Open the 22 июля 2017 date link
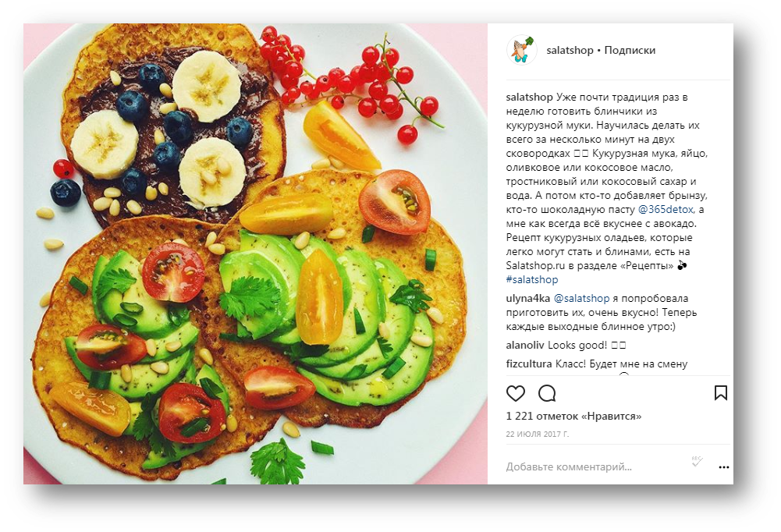 [x=538, y=434]
